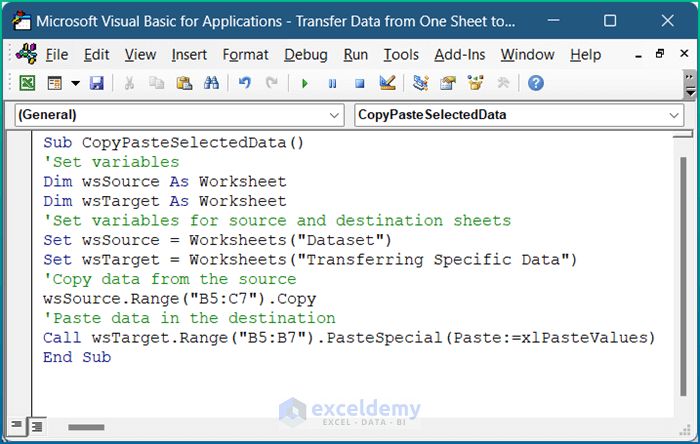Click the Redo arrow icon
The width and height of the screenshot is (700, 444).
coord(271,83)
